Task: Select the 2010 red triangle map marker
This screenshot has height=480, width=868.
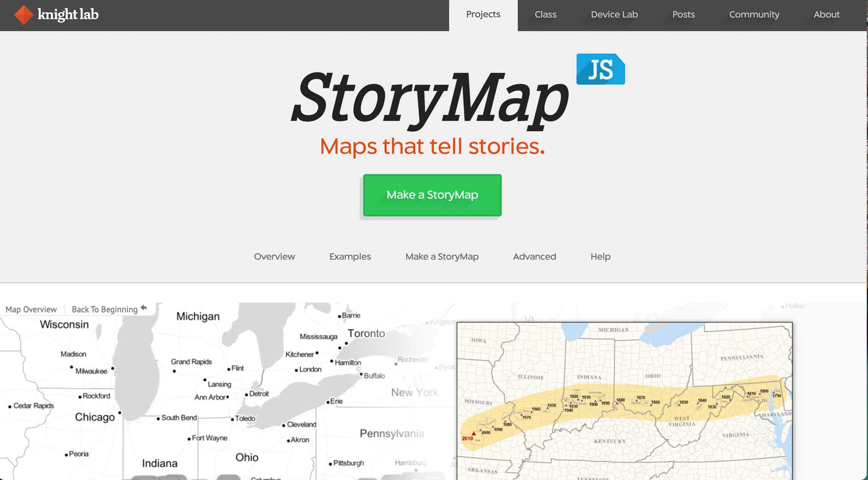Action: (x=473, y=433)
